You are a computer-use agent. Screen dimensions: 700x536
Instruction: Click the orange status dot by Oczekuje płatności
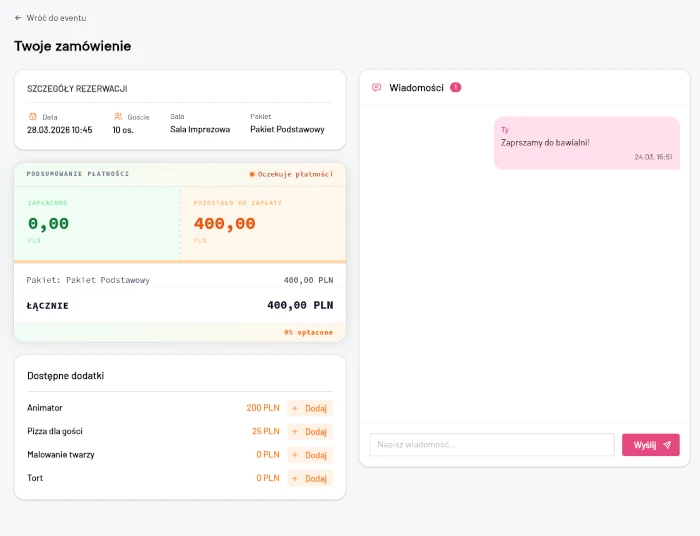click(x=252, y=174)
